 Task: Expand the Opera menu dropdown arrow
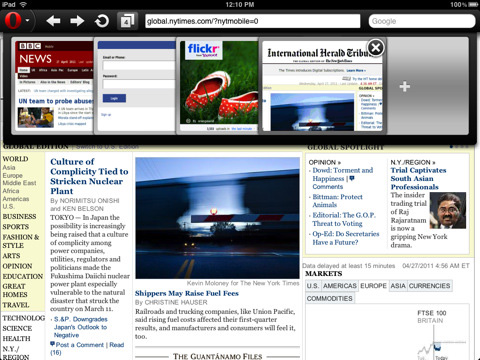tap(28, 21)
